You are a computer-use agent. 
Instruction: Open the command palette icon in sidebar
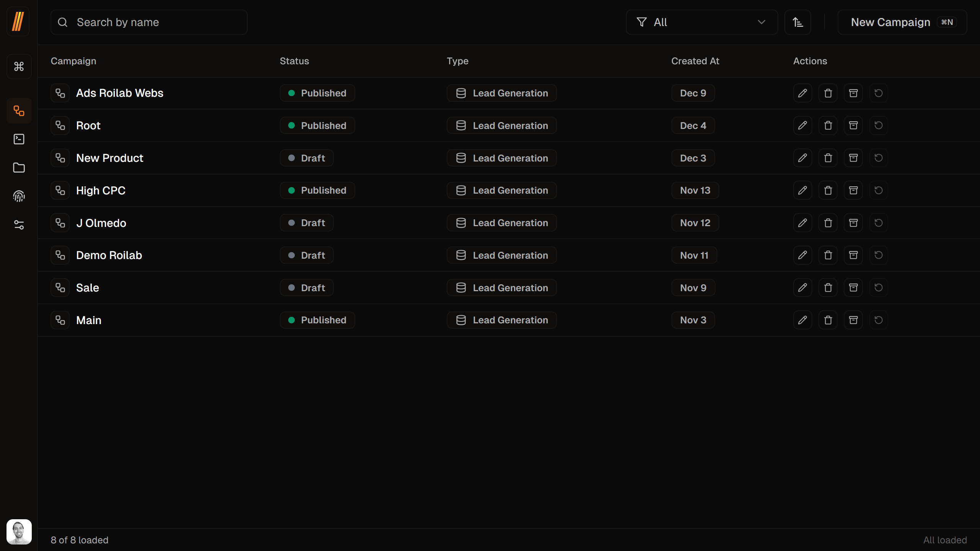19,66
